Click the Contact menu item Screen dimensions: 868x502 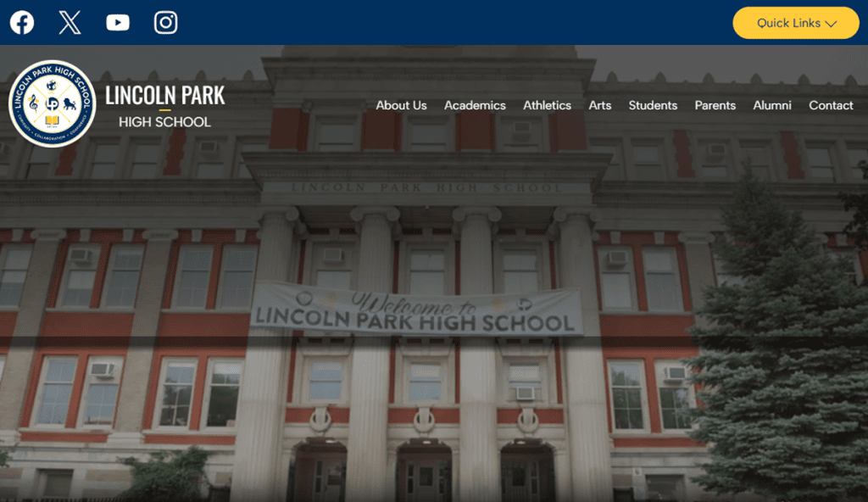(x=831, y=105)
